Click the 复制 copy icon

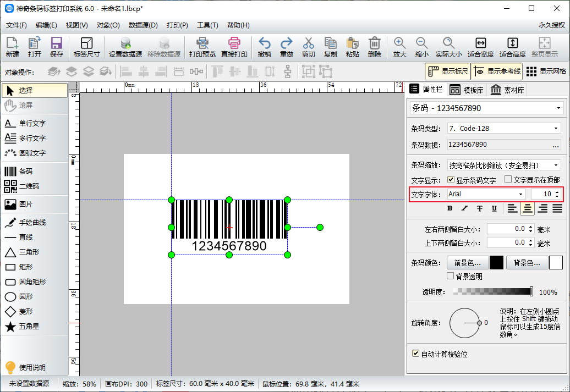pyautogui.click(x=331, y=47)
